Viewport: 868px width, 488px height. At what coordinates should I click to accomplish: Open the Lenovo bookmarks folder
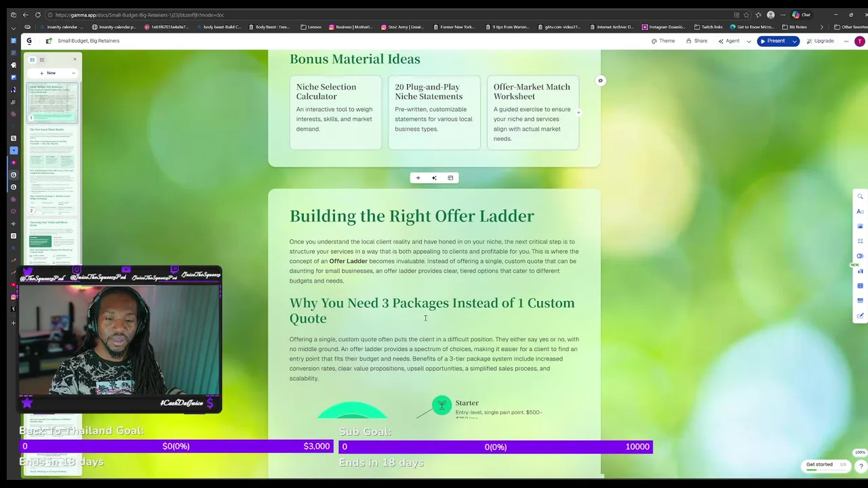click(311, 27)
